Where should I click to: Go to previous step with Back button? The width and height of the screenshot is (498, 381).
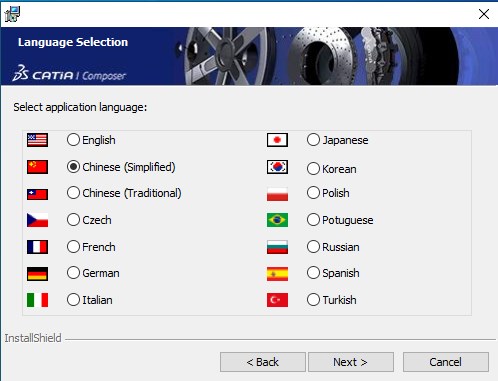(263, 362)
